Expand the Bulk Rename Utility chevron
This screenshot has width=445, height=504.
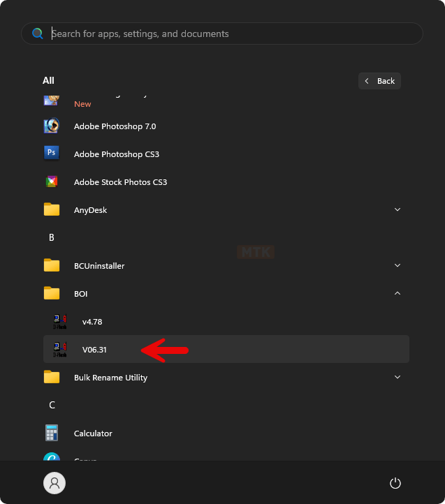tap(397, 378)
